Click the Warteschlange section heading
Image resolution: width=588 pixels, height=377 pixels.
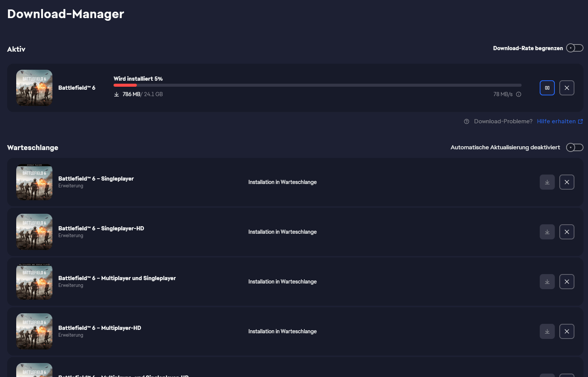33,147
